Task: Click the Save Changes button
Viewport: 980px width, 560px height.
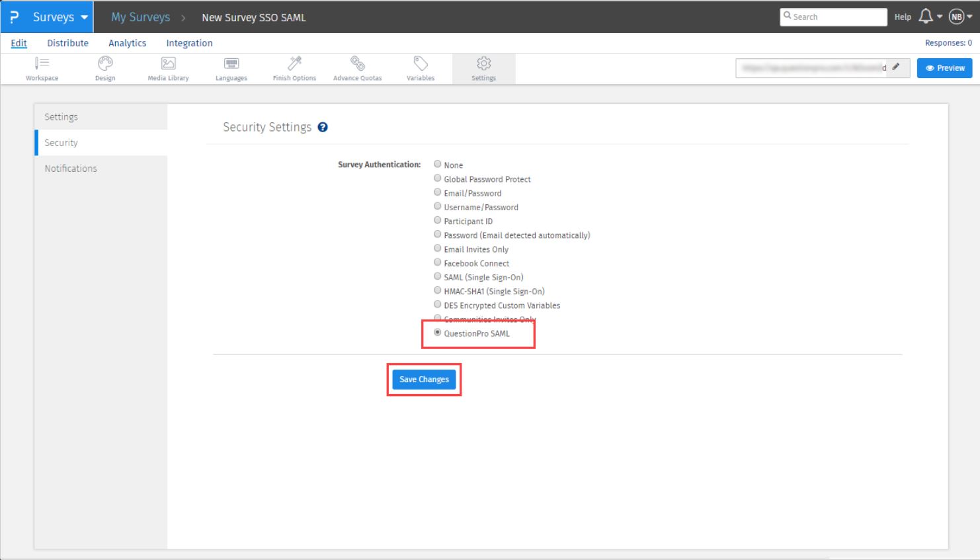Action: click(x=424, y=380)
